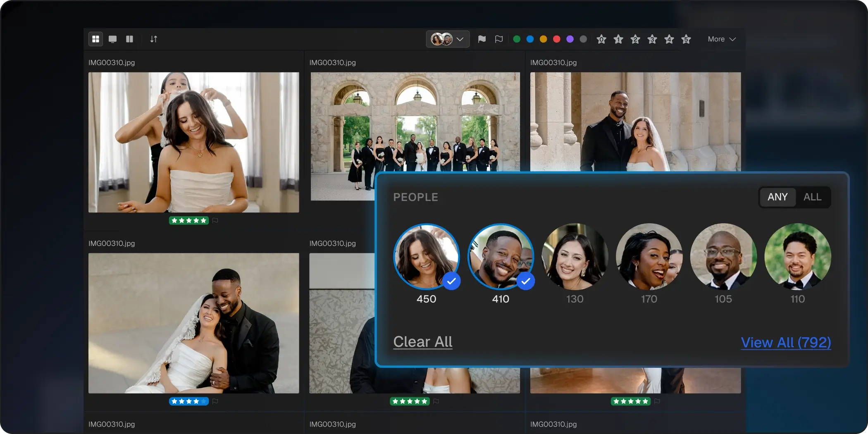
Task: Select ALL match mode
Action: (x=812, y=197)
